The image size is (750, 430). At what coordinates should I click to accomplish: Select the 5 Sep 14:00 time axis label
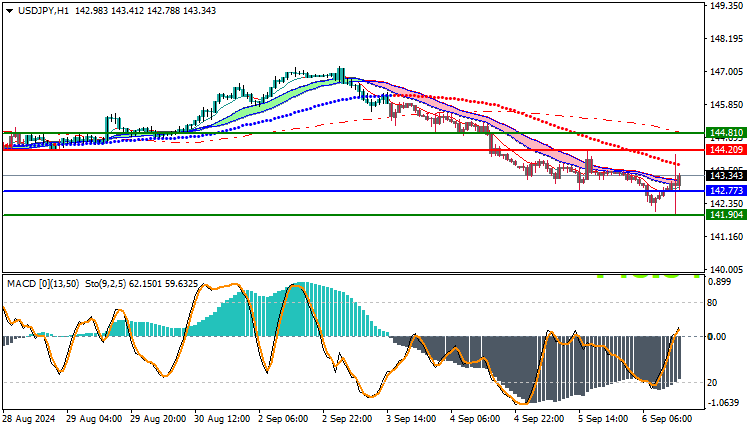point(604,419)
